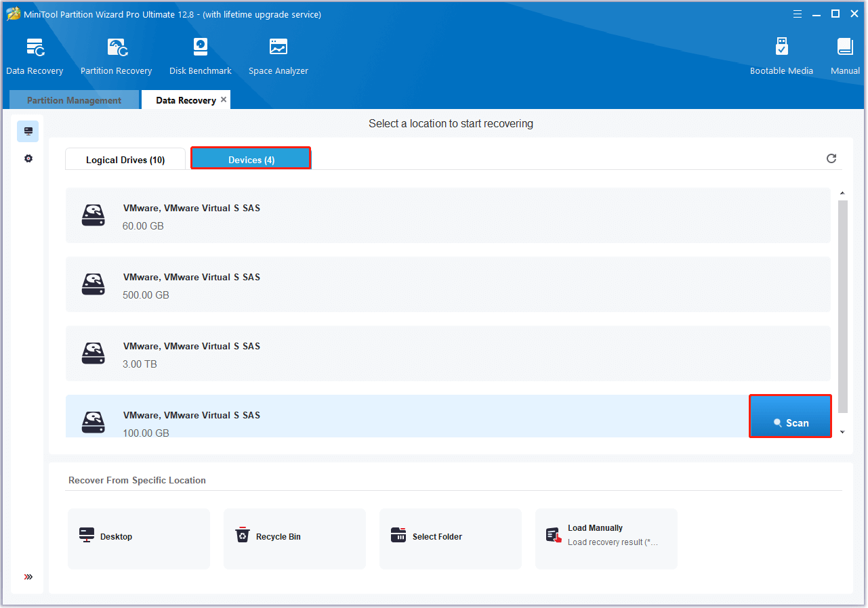
Task: Click the device list scrollbar thumb
Action: click(x=842, y=306)
